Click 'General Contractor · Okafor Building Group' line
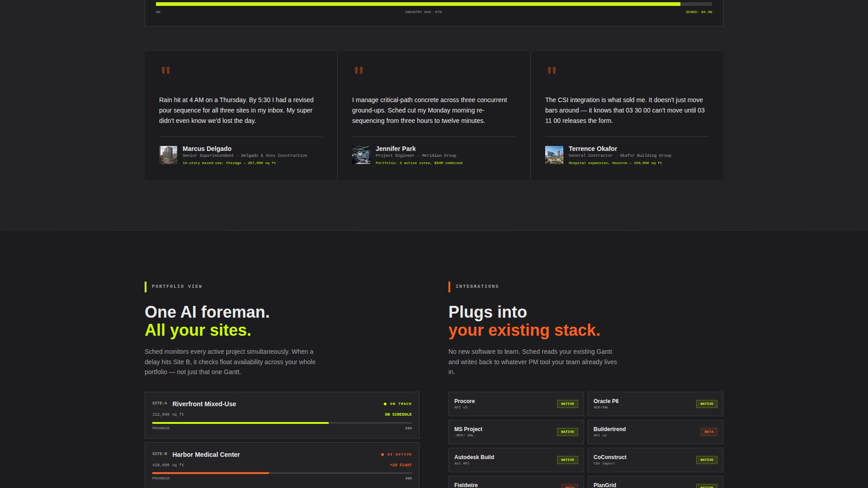This screenshot has height=488, width=868. (x=620, y=155)
